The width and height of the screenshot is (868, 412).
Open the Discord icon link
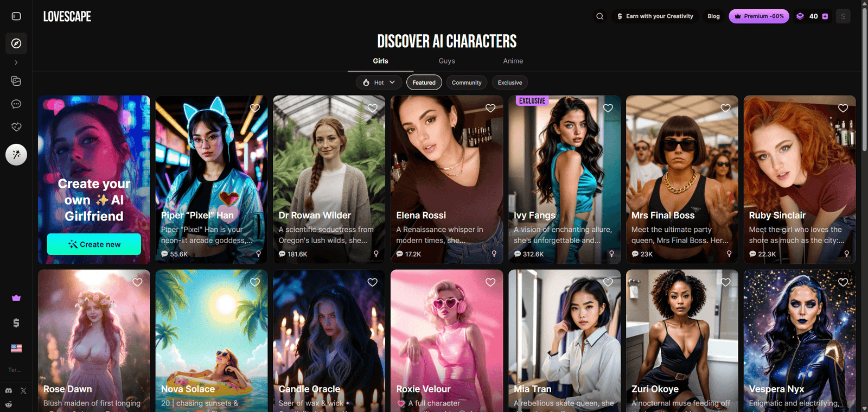(9, 391)
